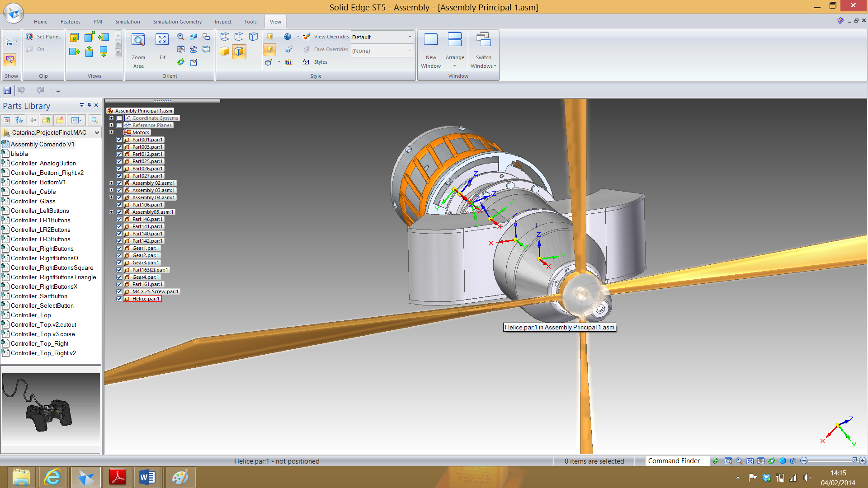Image resolution: width=868 pixels, height=488 pixels.
Task: Toggle the Part161.par:1 checkbox
Action: 119,285
